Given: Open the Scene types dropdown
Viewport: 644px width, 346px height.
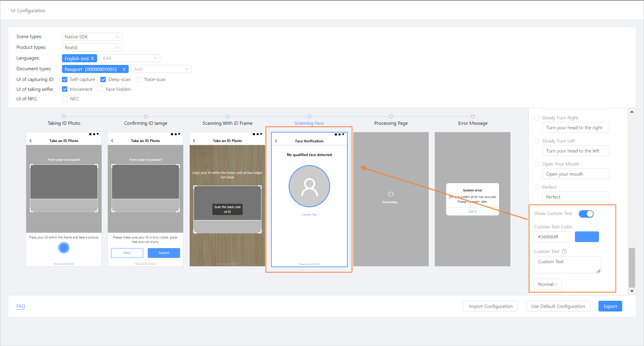Looking at the screenshot, I should point(92,37).
